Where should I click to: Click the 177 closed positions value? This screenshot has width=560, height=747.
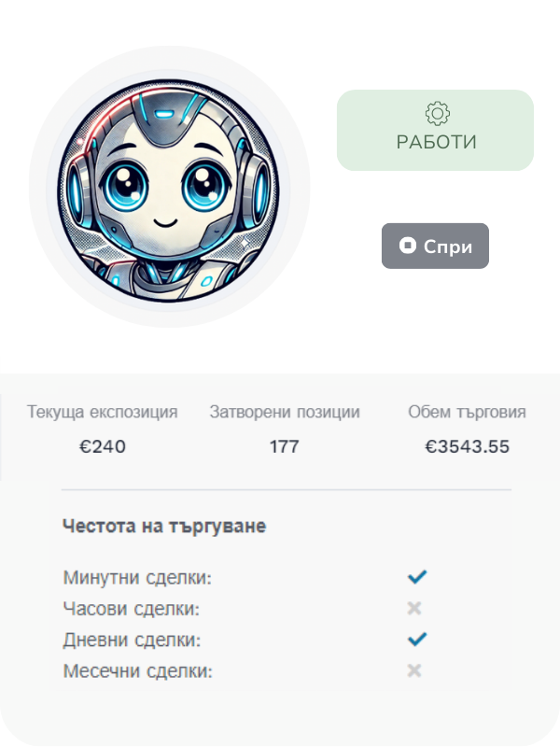pyautogui.click(x=285, y=446)
